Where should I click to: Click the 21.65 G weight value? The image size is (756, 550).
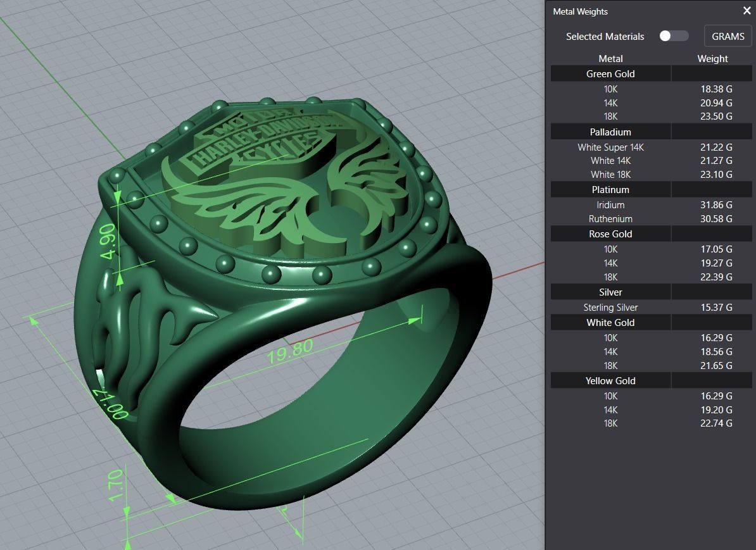716,366
